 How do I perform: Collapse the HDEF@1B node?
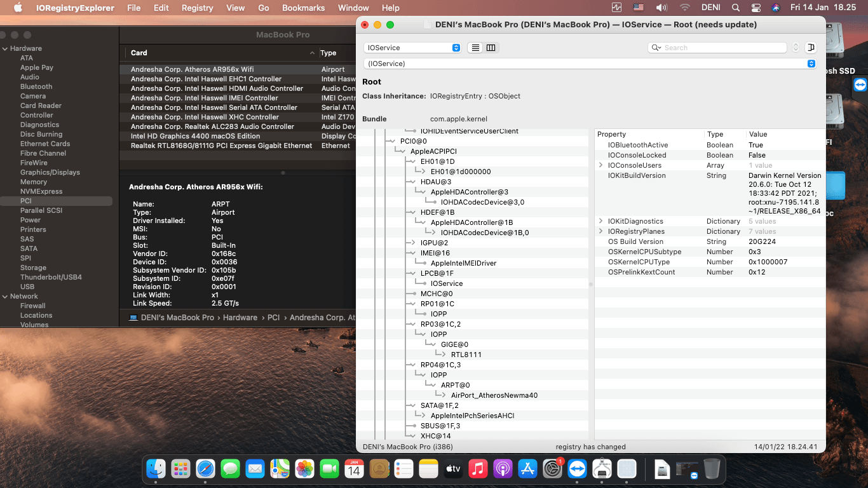tap(414, 212)
